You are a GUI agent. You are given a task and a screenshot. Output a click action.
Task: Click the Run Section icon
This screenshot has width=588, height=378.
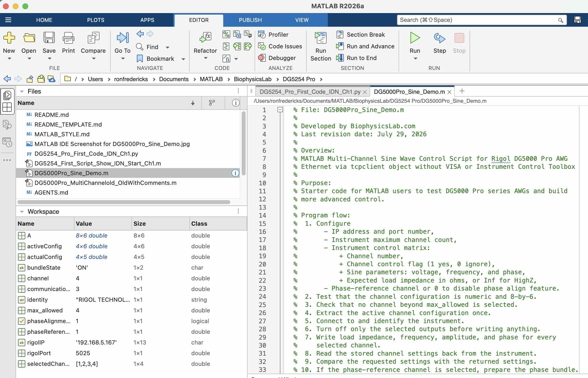[x=321, y=38]
